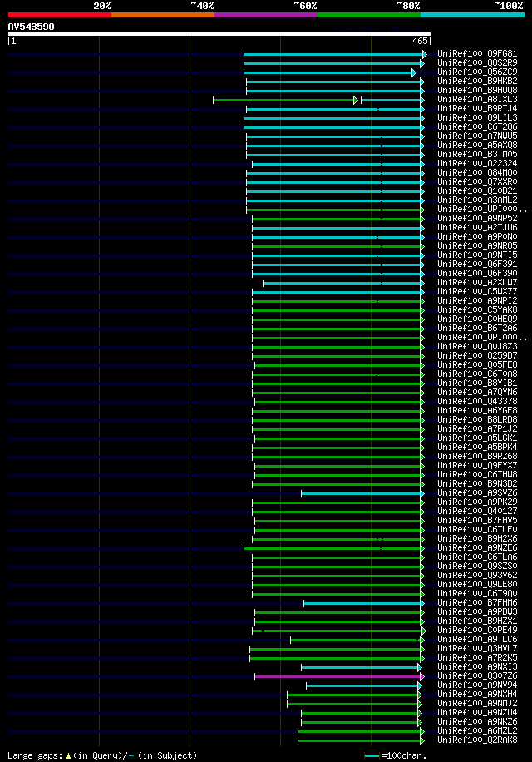The height and width of the screenshot is (762, 532).
Task: Click the UniRef100_Q6F390 label
Action: click(477, 274)
